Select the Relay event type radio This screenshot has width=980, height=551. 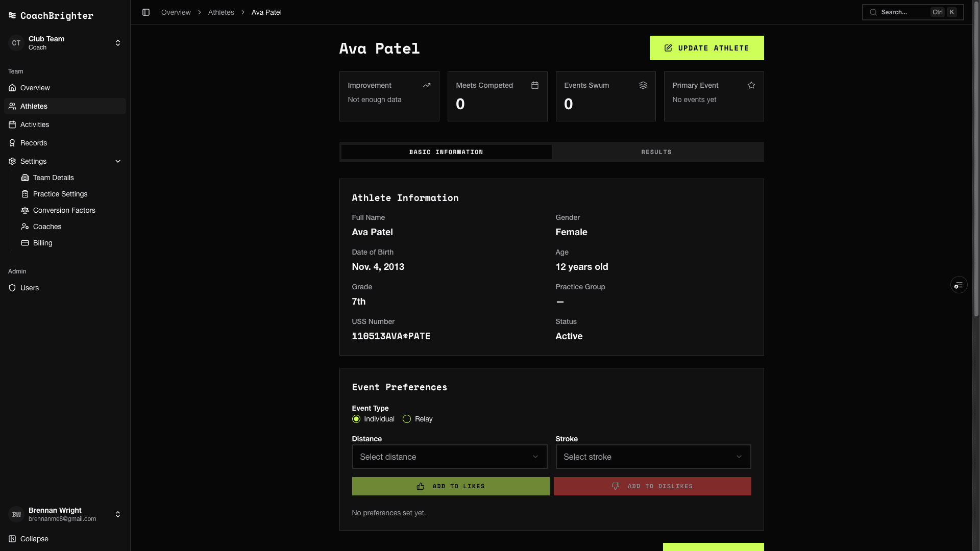click(407, 419)
